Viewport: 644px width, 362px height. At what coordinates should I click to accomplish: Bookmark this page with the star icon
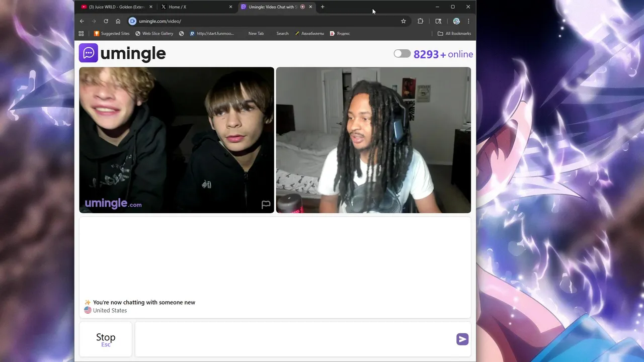click(x=404, y=21)
